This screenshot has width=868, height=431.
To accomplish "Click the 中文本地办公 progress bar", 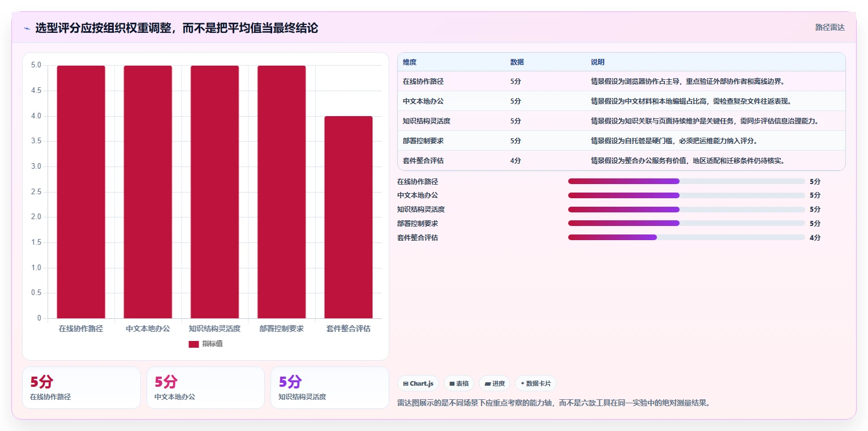I will tap(686, 195).
